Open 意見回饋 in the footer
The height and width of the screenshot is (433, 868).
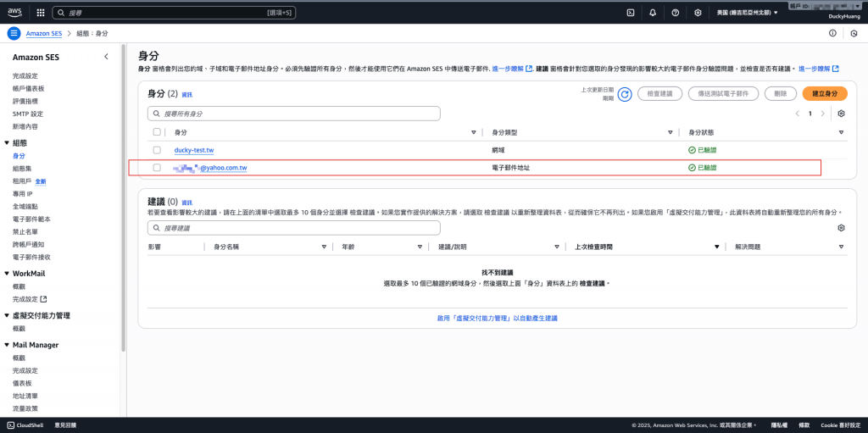65,425
